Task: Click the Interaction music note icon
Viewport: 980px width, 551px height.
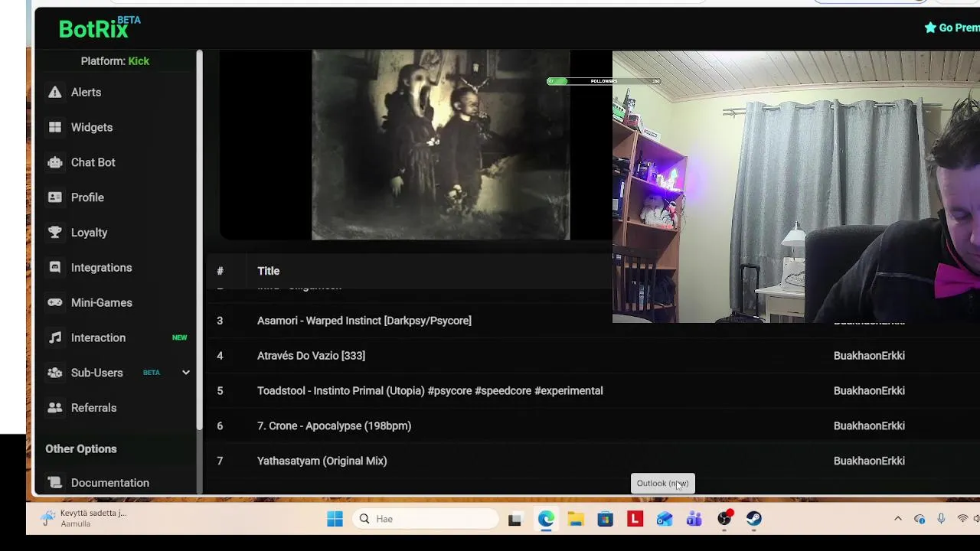Action: click(55, 337)
